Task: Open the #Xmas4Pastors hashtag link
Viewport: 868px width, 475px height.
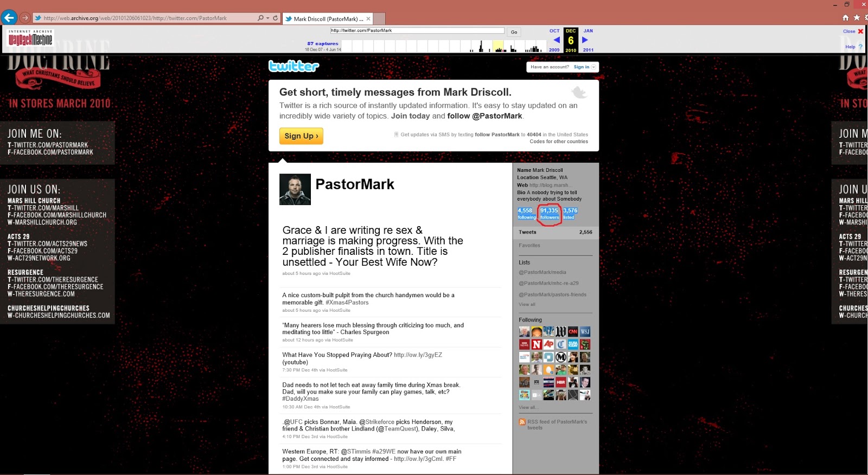Action: tap(347, 303)
